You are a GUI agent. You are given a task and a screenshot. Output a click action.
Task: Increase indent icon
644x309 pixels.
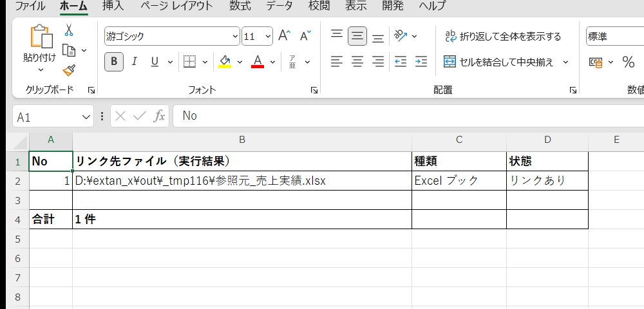(421, 62)
